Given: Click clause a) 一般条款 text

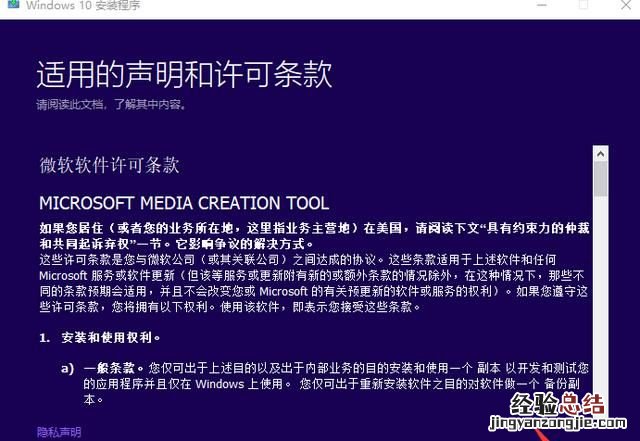Looking at the screenshot, I should (325, 383).
